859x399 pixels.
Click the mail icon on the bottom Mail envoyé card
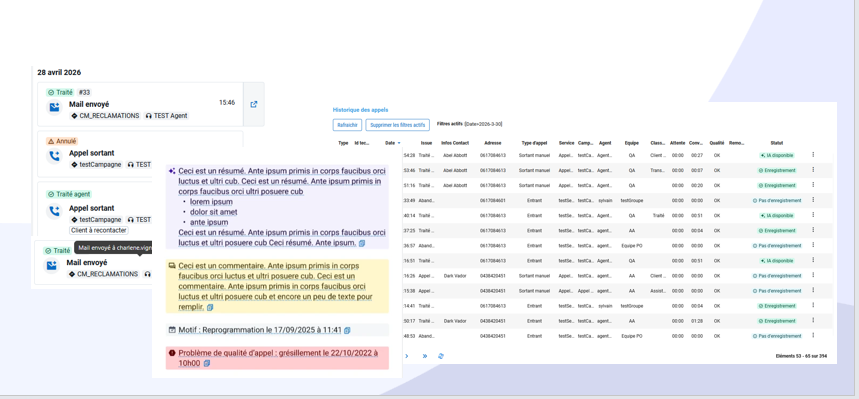point(51,266)
